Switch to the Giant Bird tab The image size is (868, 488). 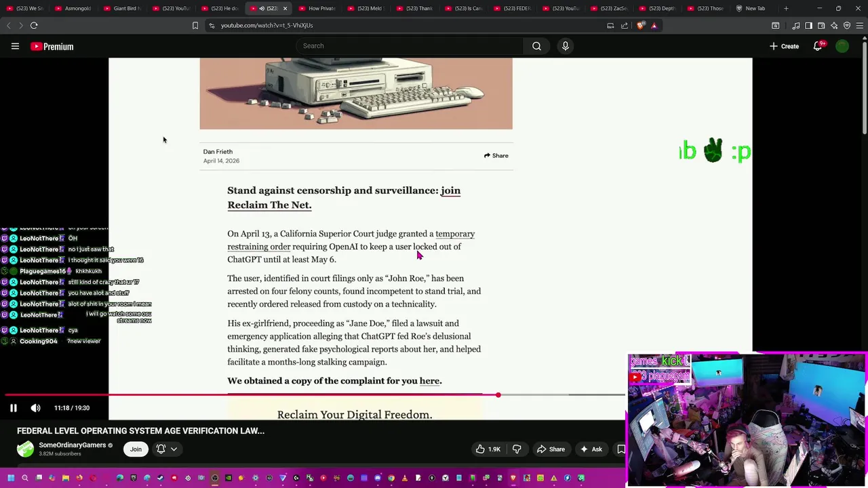[121, 8]
